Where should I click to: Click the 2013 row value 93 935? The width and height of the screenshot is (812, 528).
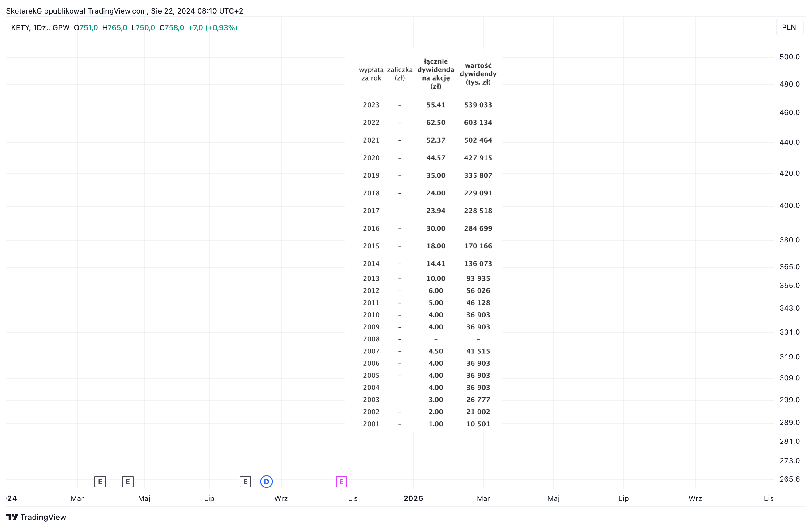point(478,278)
